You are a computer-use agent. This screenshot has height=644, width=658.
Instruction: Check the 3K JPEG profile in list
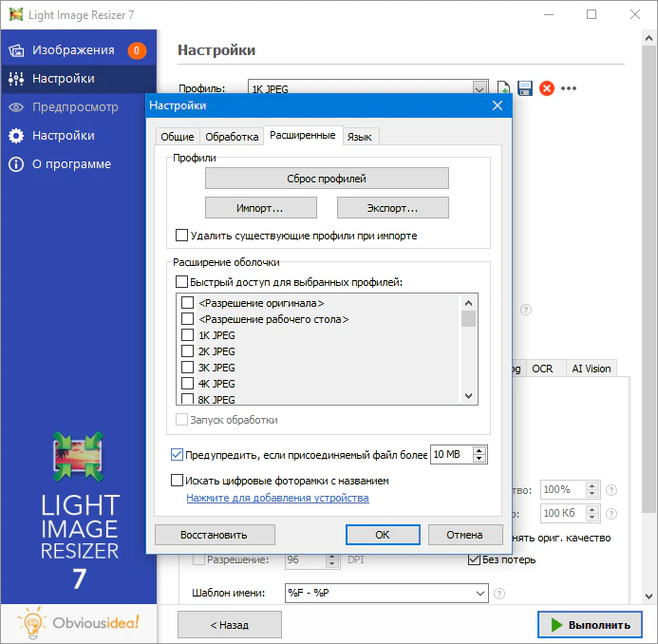187,367
